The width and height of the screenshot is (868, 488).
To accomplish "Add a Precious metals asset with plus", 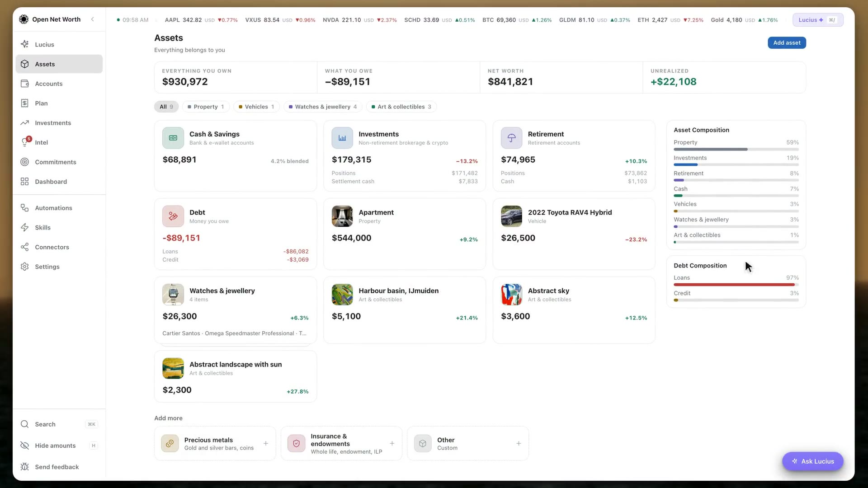I will tap(266, 444).
